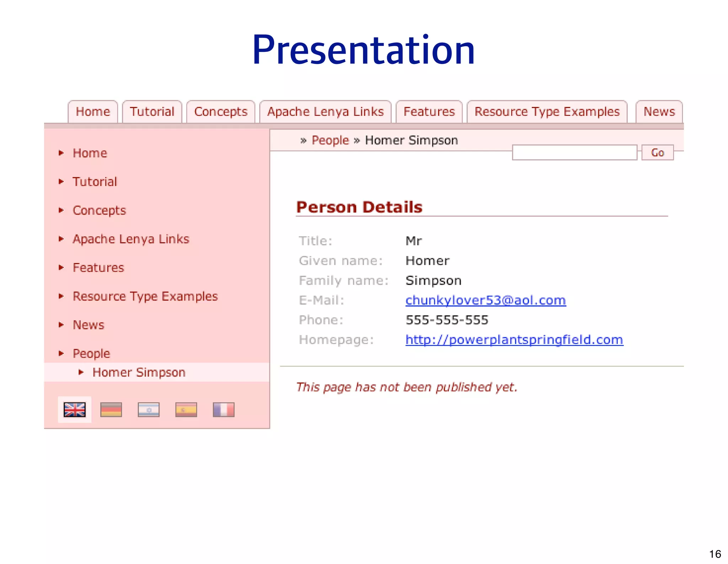Open chunkylover53@aol.com email link
The height and width of the screenshot is (564, 728).
tap(486, 300)
